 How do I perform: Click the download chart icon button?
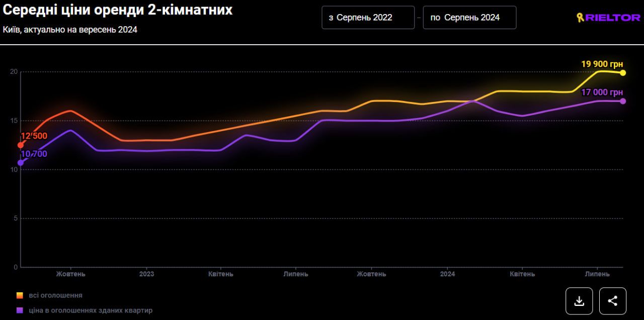click(579, 301)
